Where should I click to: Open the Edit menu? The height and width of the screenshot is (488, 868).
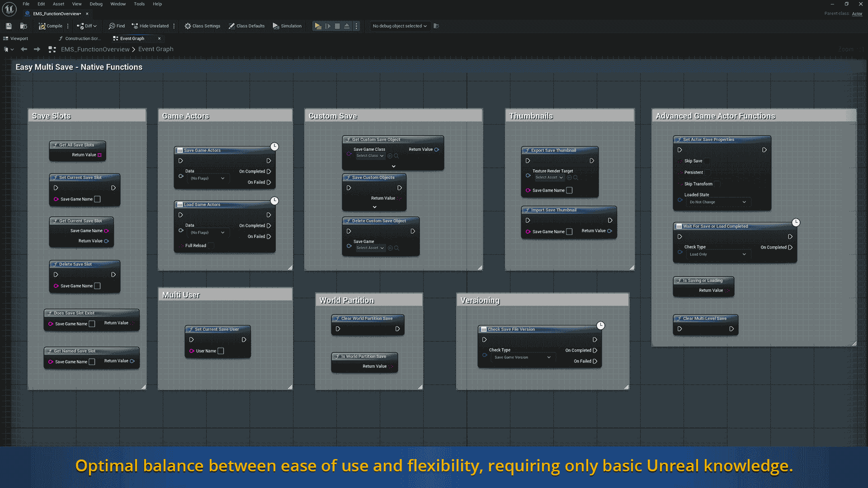tap(41, 4)
